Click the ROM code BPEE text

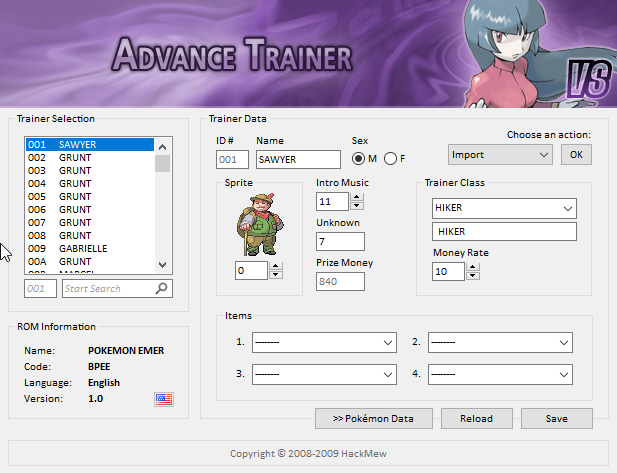99,367
